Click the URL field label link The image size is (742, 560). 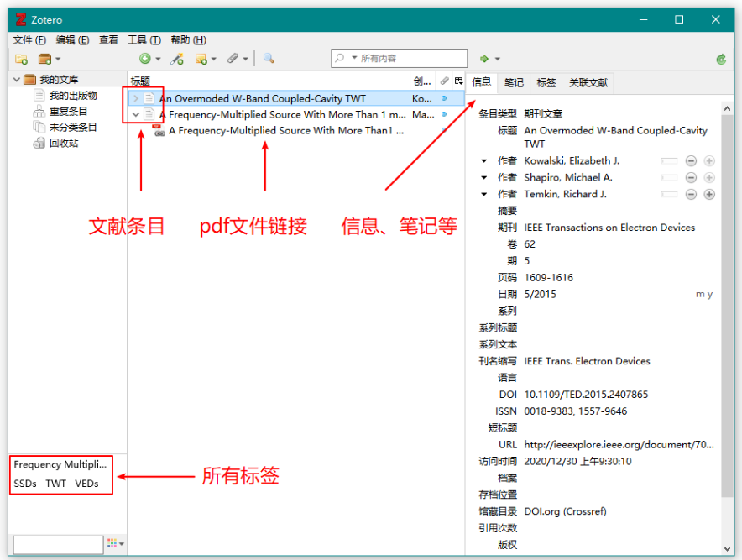pos(508,444)
